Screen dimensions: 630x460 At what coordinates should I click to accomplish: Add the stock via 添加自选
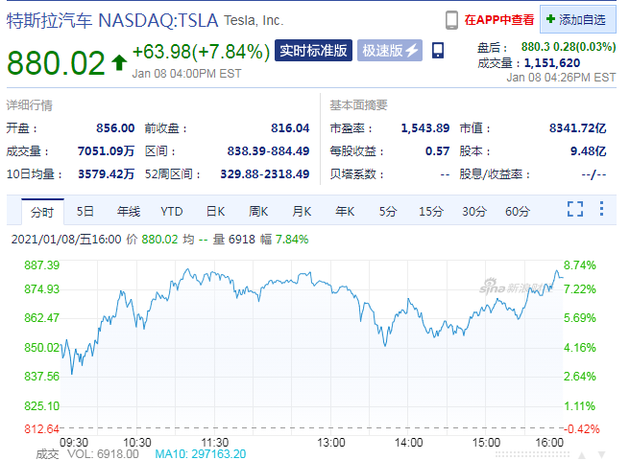click(578, 19)
